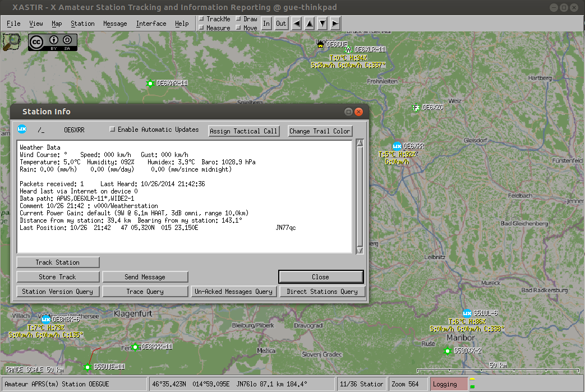Click the Creative Commons license badge

[53, 42]
